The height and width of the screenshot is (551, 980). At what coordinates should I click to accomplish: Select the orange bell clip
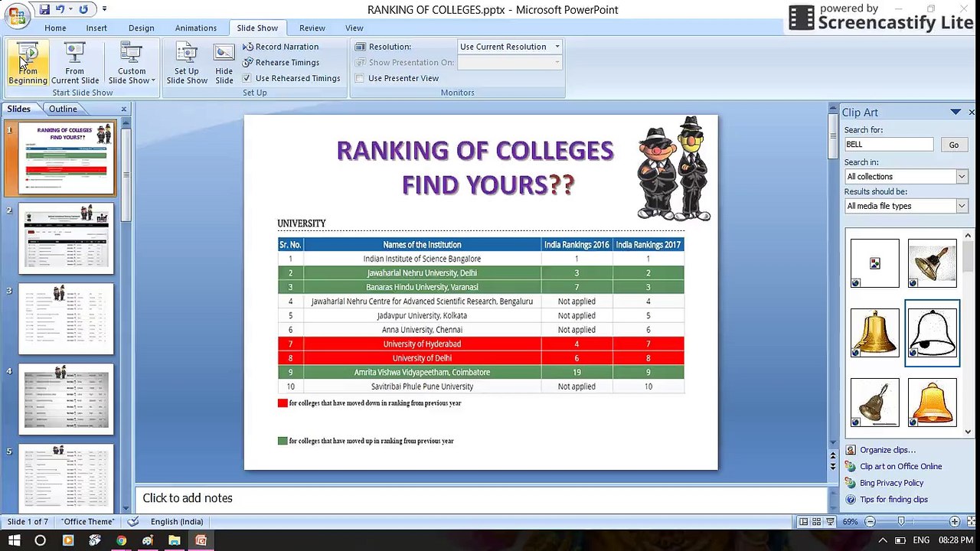click(x=933, y=403)
